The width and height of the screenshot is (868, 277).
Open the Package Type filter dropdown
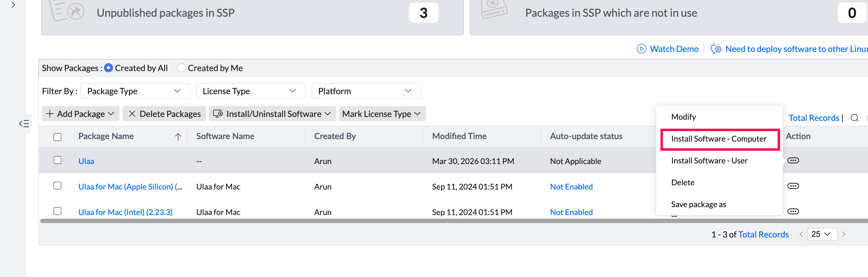[135, 91]
